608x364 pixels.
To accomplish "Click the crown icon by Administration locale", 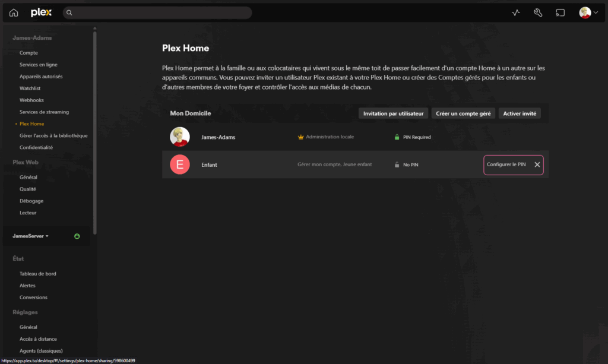I will (300, 137).
